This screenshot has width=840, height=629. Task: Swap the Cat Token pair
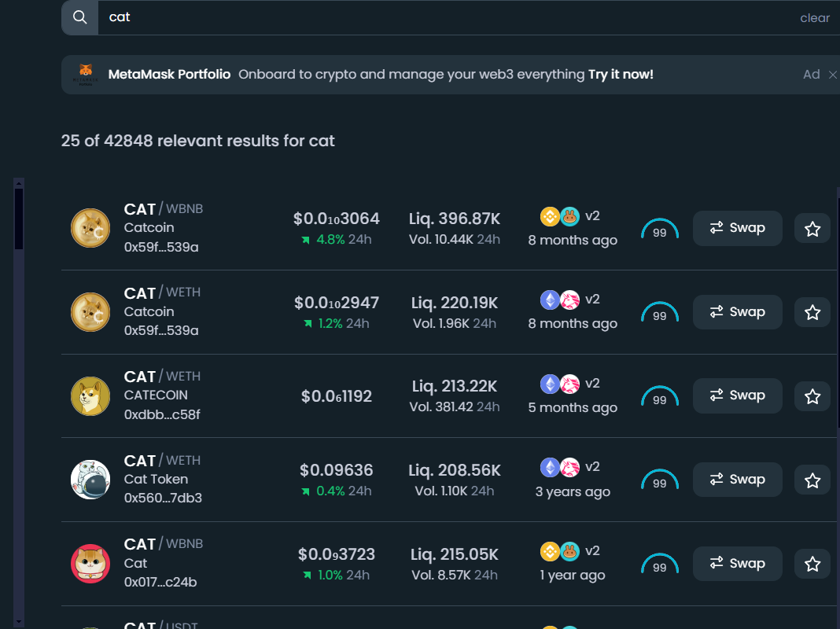[x=737, y=480]
